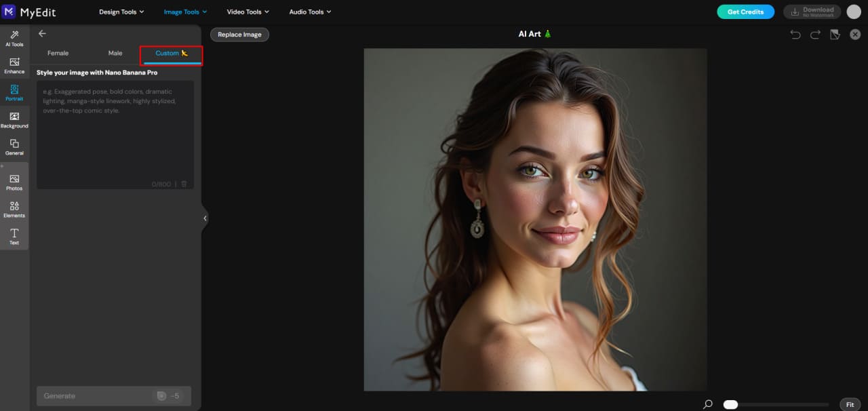Open the AI Tools panel
This screenshot has width=868, height=411.
[14, 39]
